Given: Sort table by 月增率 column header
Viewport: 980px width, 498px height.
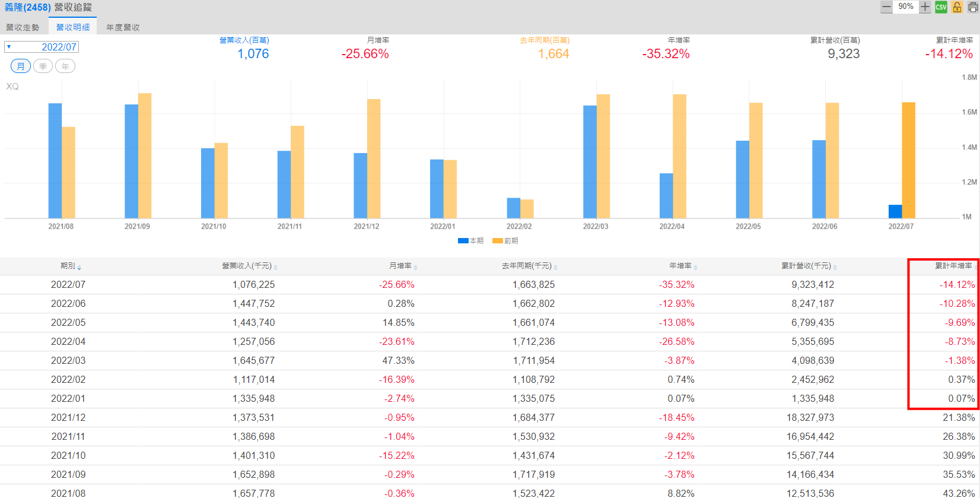Looking at the screenshot, I should (403, 266).
